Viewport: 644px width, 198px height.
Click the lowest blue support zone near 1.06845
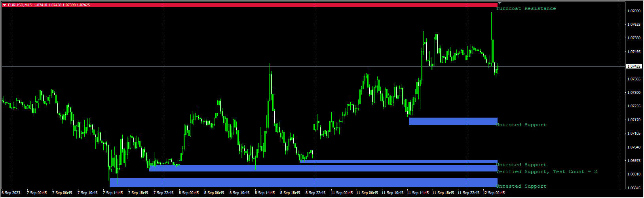click(x=304, y=183)
